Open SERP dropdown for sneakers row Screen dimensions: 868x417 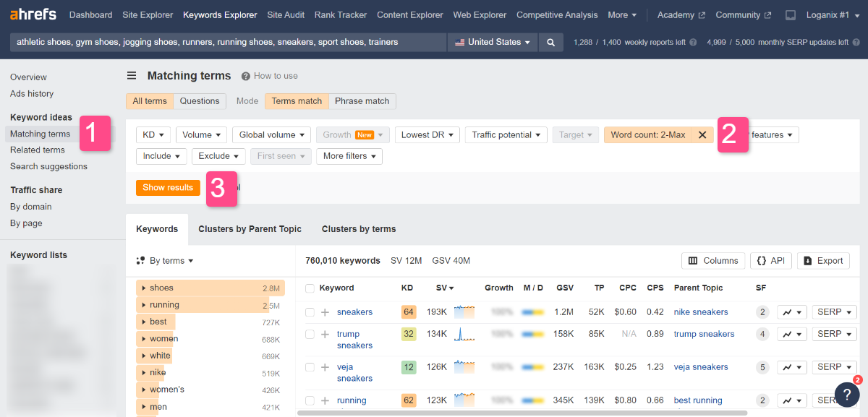[834, 312]
